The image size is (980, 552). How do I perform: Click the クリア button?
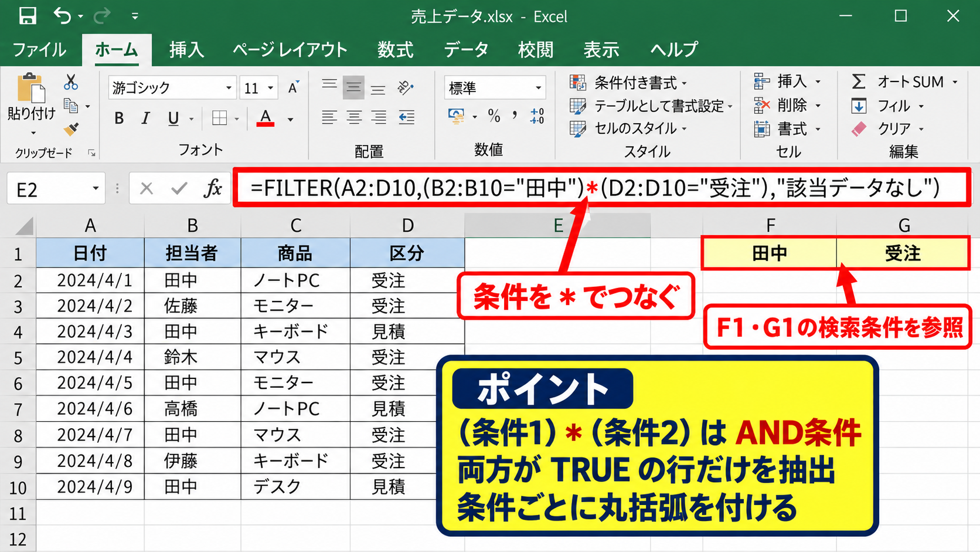887,128
